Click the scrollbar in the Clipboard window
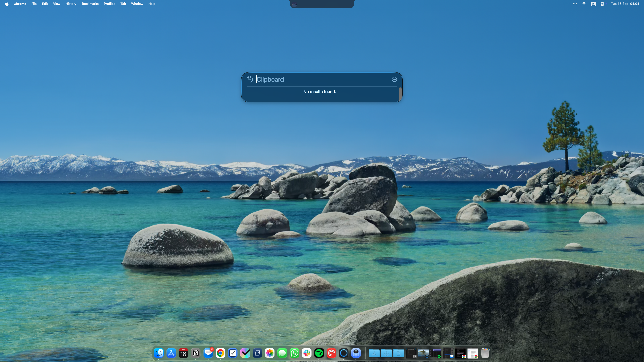Image resolution: width=644 pixels, height=362 pixels. click(x=400, y=94)
